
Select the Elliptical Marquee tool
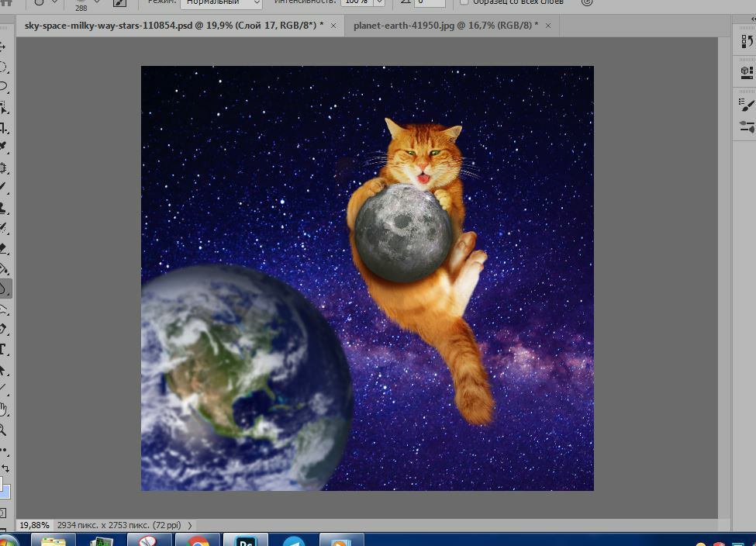pos(3,67)
